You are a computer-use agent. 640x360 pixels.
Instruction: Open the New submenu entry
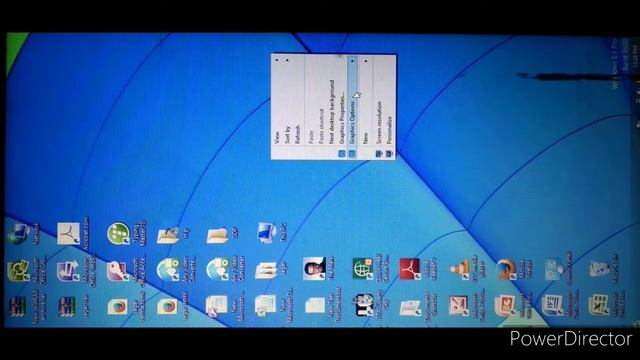pyautogui.click(x=366, y=107)
